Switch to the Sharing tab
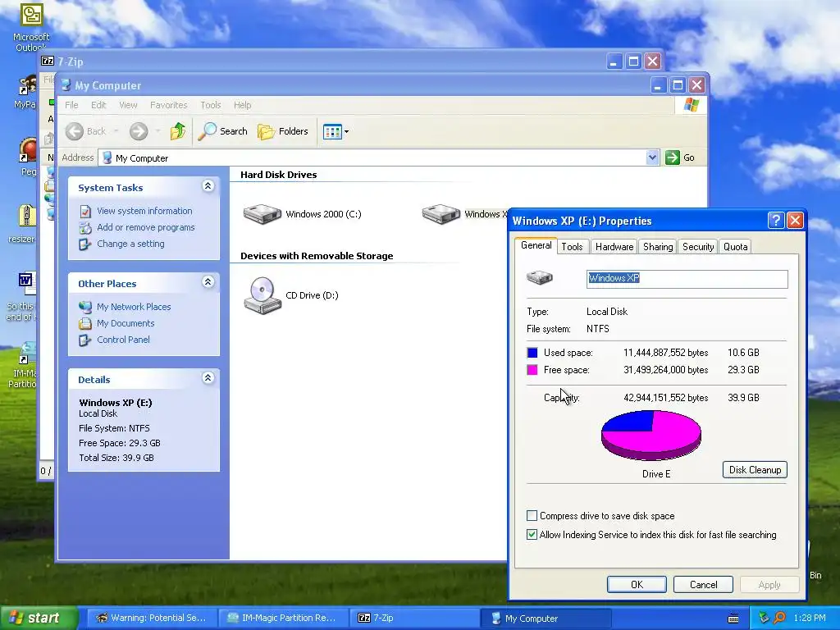This screenshot has height=630, width=840. point(658,247)
